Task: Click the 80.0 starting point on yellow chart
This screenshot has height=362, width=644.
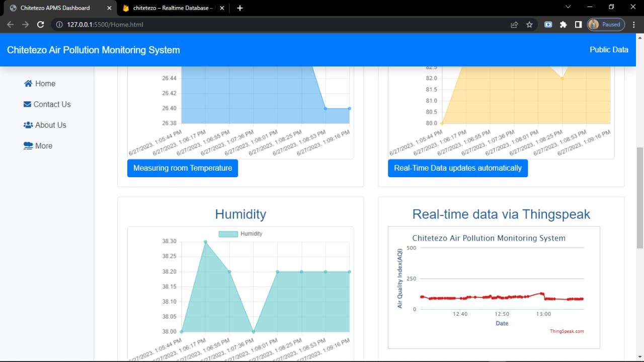Action: 442,123
